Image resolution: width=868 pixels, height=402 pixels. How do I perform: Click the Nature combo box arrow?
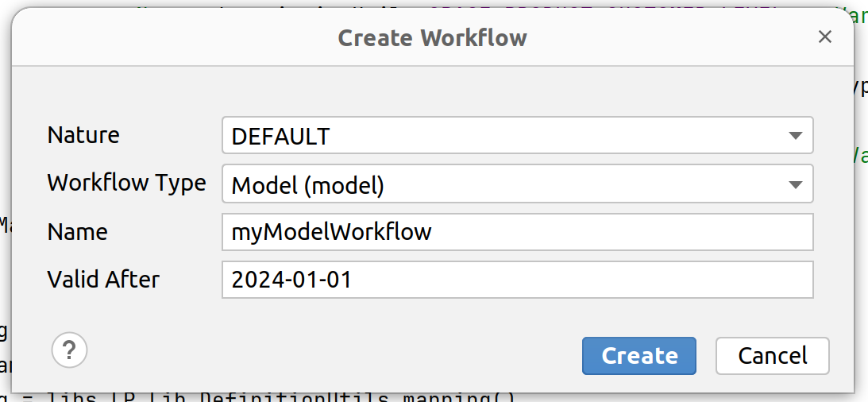point(796,136)
